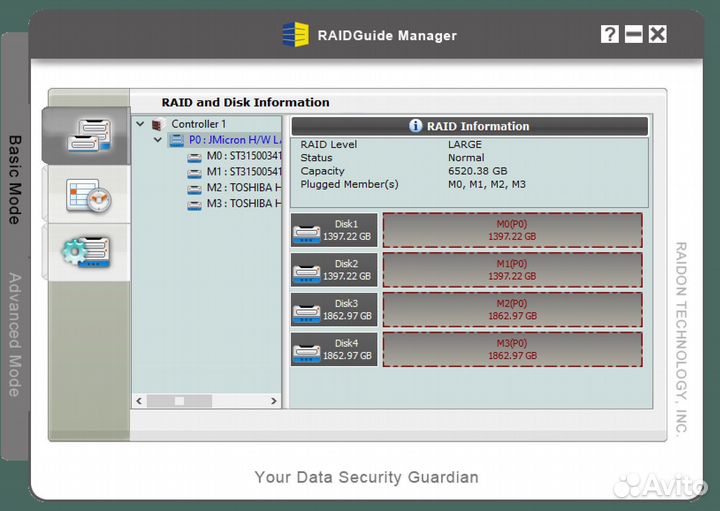
Task: Select Disk2 1397.22 GB tile
Action: pos(334,270)
